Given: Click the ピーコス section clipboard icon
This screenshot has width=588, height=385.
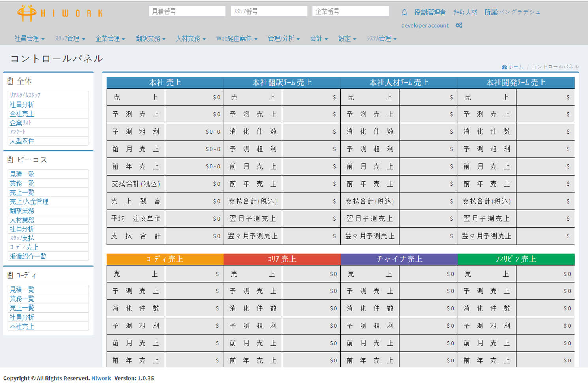Looking at the screenshot, I should click(x=10, y=160).
